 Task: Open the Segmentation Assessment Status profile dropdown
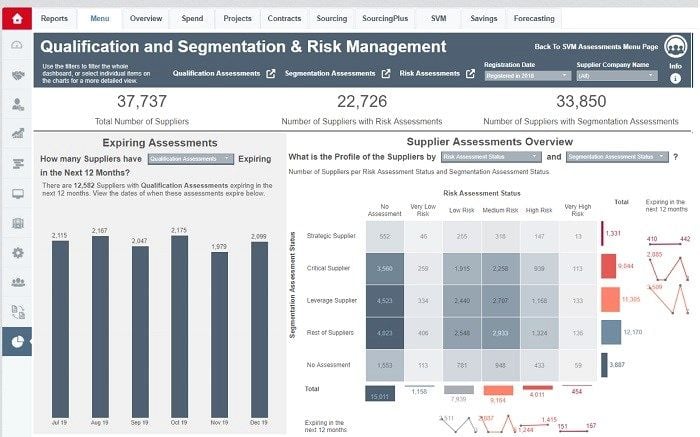[617, 157]
